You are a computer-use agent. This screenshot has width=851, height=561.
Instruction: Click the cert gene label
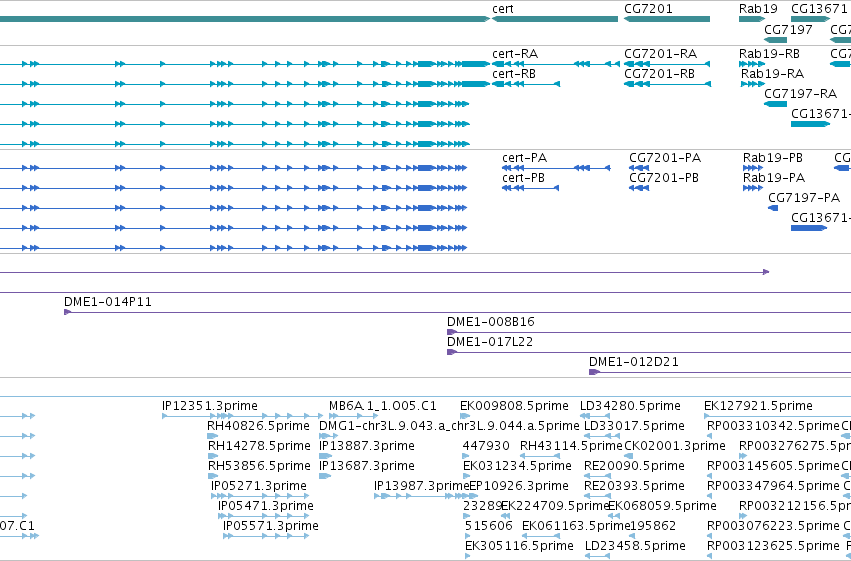click(503, 9)
